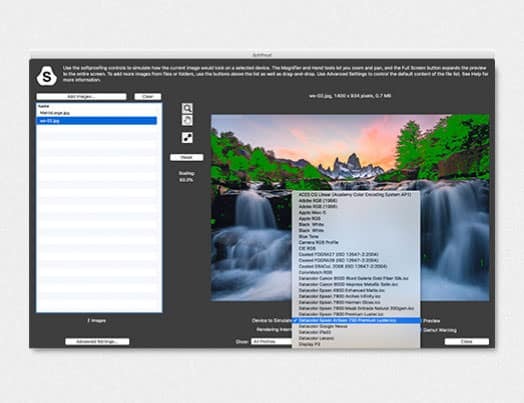Viewport: 524px width, 403px height.
Task: Pick ACES CG Linear profile
Action: (355, 194)
